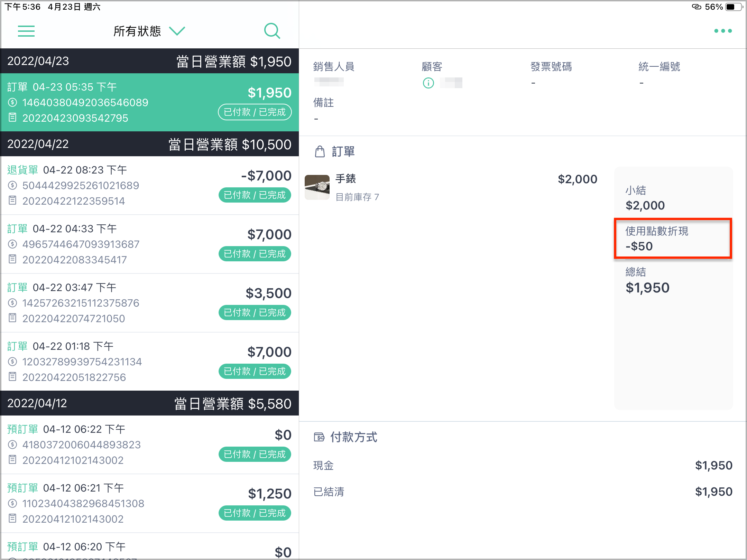The image size is (747, 560).
Task: Open order 04-22 03:47 下午 for $3,500
Action: pyautogui.click(x=150, y=303)
